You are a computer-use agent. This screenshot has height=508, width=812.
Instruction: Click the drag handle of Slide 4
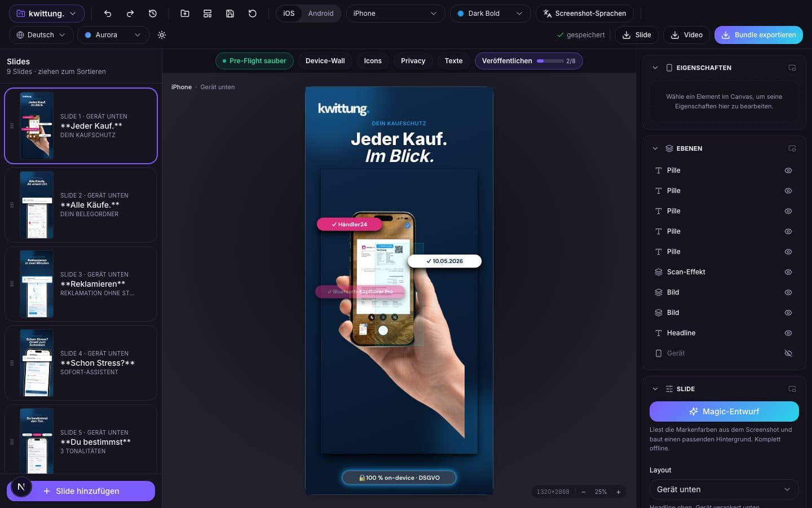(x=12, y=363)
